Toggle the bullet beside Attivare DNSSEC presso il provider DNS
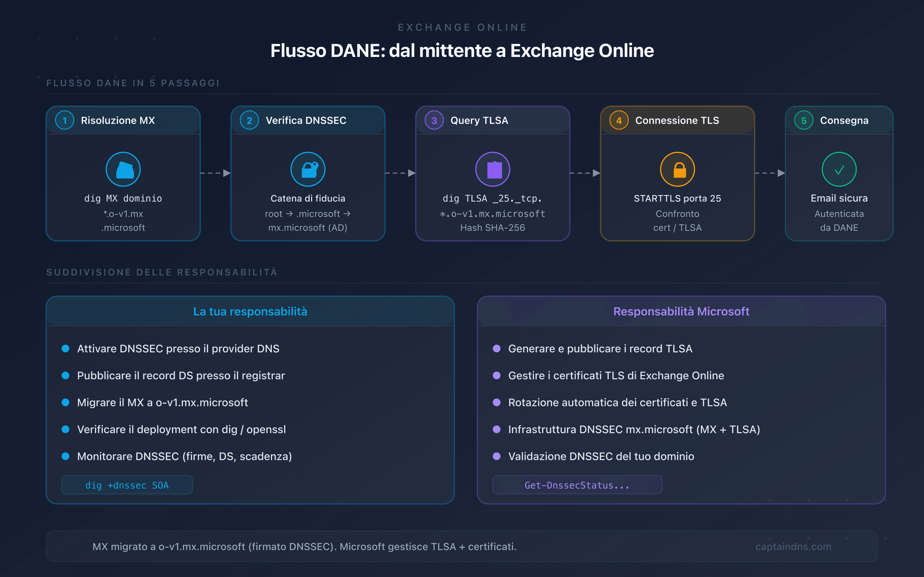 [x=66, y=349]
